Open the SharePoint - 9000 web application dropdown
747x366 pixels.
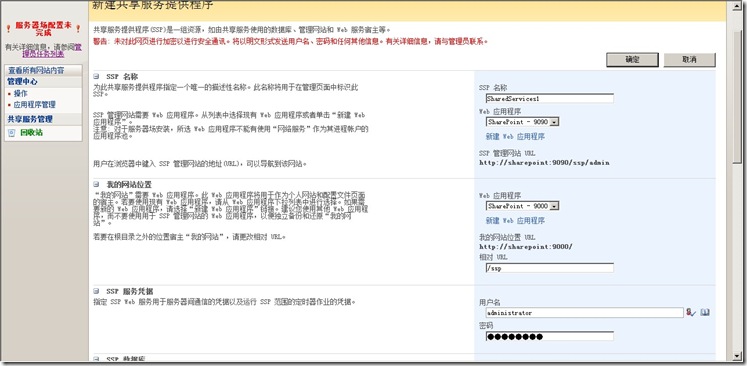(x=522, y=206)
